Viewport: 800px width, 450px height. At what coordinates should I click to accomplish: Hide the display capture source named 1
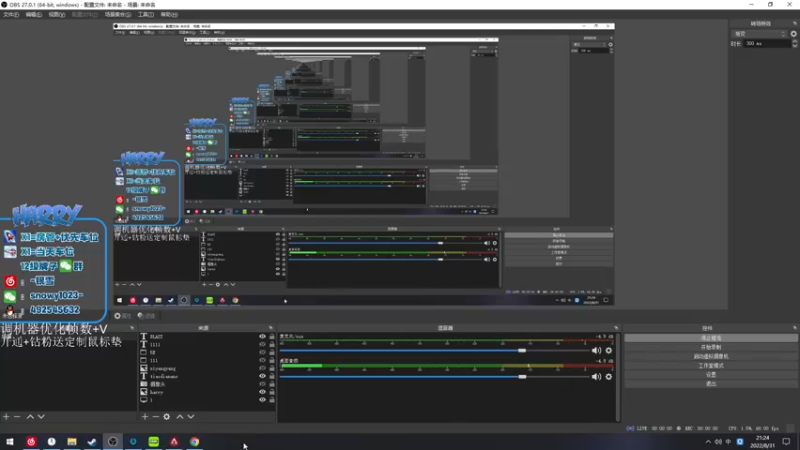coord(262,399)
